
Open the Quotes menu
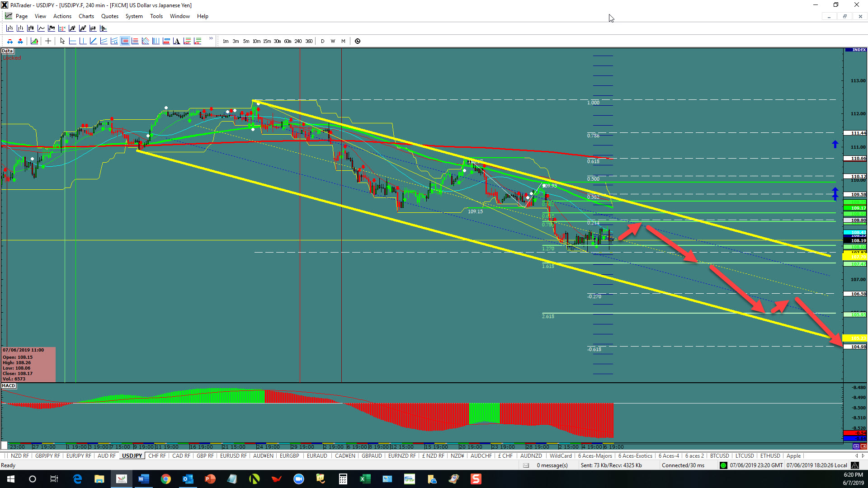coord(110,16)
